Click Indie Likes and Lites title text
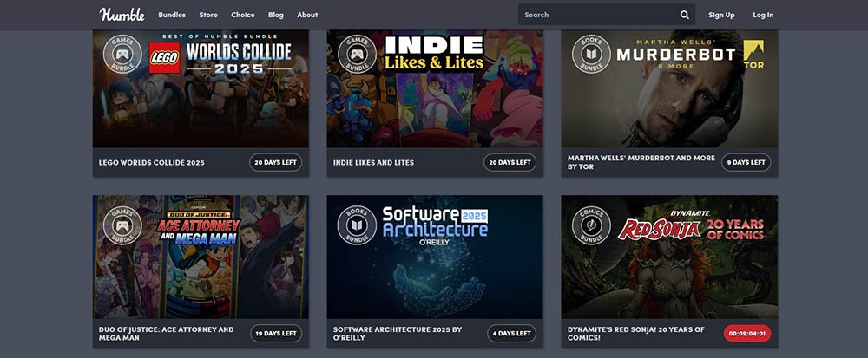This screenshot has width=868, height=358. 373,163
